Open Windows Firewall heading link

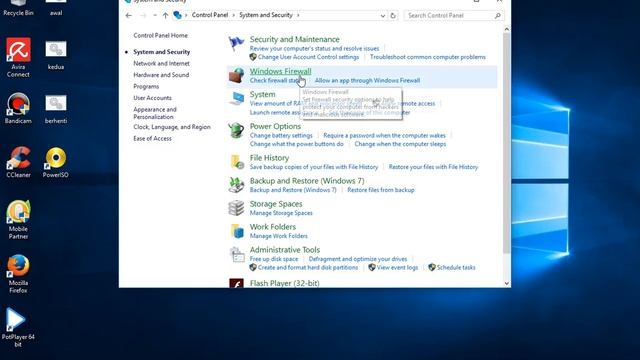click(280, 71)
